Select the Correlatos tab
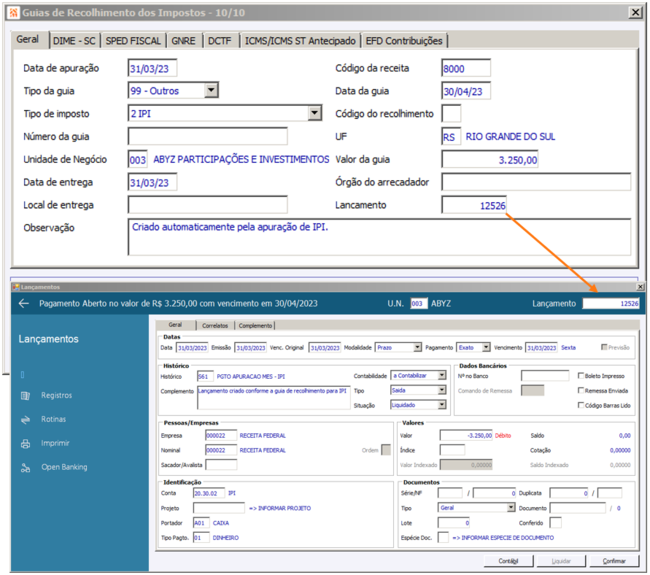 click(x=215, y=325)
